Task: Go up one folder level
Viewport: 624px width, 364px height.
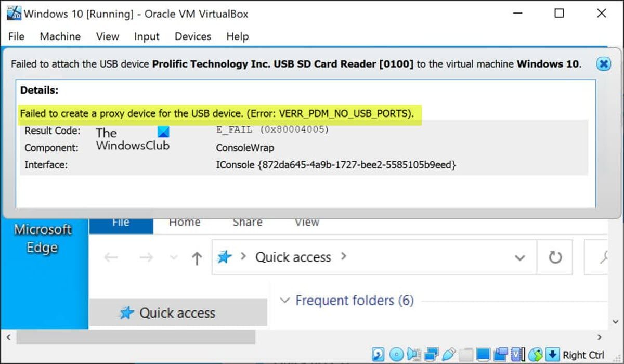Action: (197, 258)
